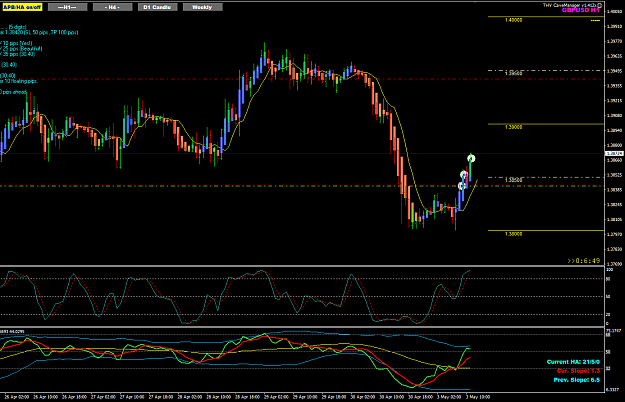Toggle the APB/HA on/off button
This screenshot has height=402, width=625.
tap(22, 7)
